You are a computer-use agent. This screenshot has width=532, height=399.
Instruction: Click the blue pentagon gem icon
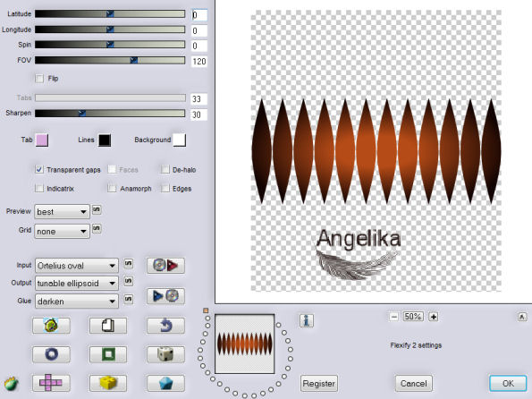coord(165,383)
